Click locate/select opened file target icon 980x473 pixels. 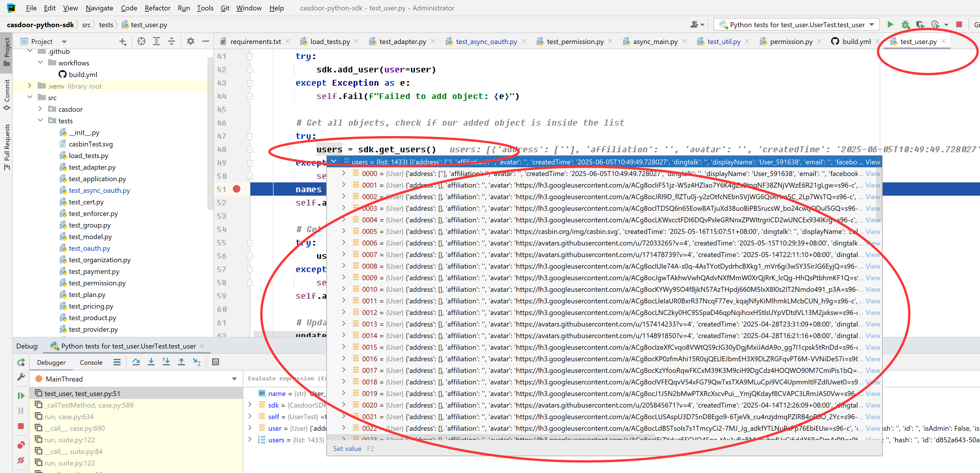click(x=141, y=41)
